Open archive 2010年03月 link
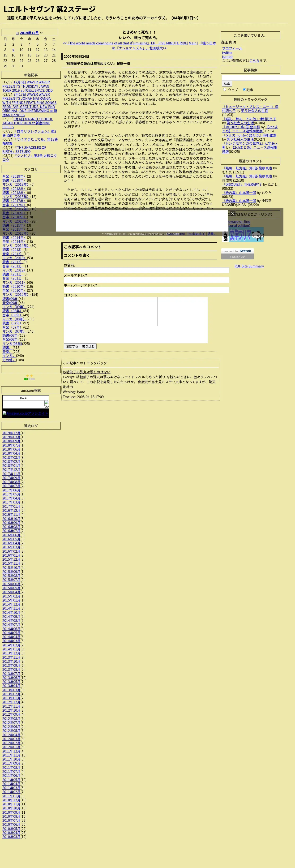The height and width of the screenshot is (868, 295). [11, 837]
